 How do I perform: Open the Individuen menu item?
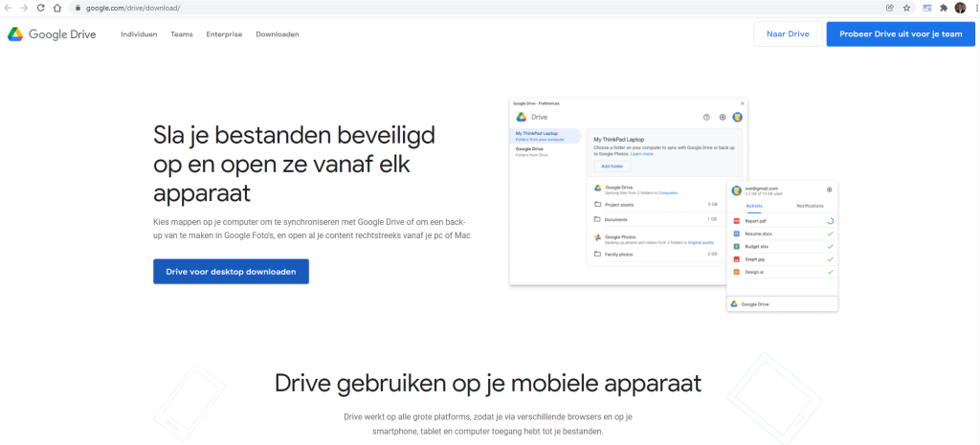[140, 34]
